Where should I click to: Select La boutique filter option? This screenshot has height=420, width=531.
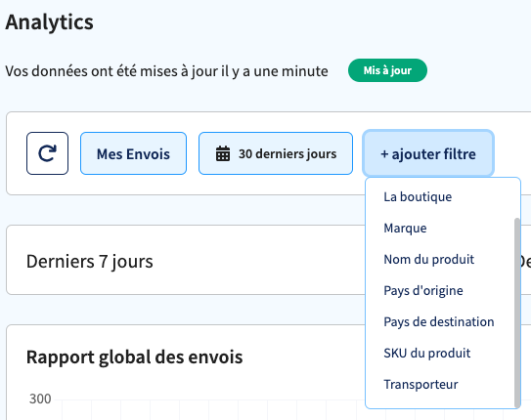pos(418,196)
